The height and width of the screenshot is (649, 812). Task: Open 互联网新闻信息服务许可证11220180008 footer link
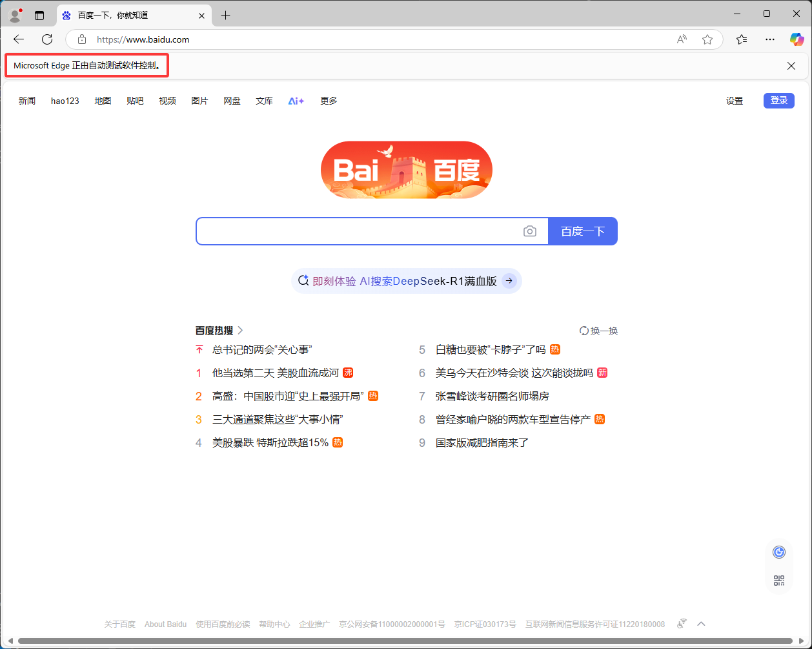tap(595, 624)
